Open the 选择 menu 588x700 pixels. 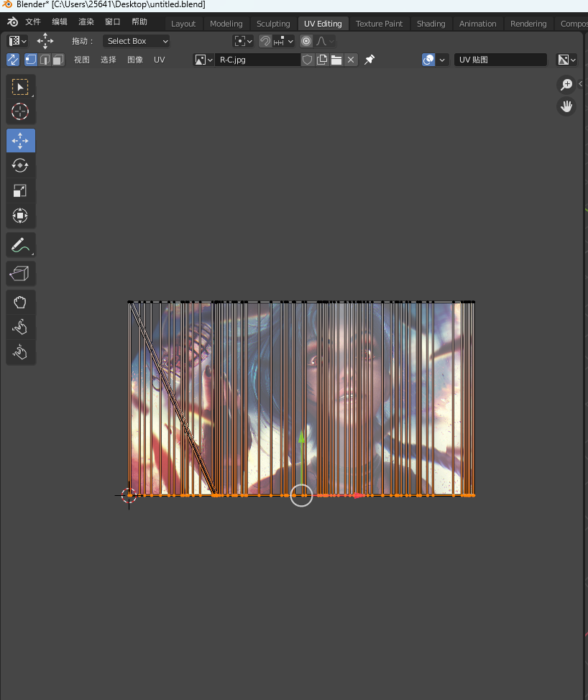tap(109, 60)
